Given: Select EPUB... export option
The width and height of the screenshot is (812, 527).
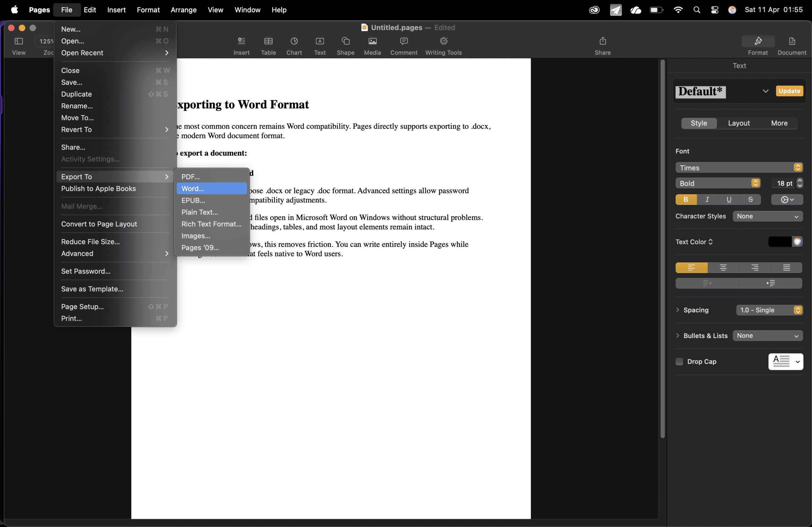Looking at the screenshot, I should click(x=212, y=200).
